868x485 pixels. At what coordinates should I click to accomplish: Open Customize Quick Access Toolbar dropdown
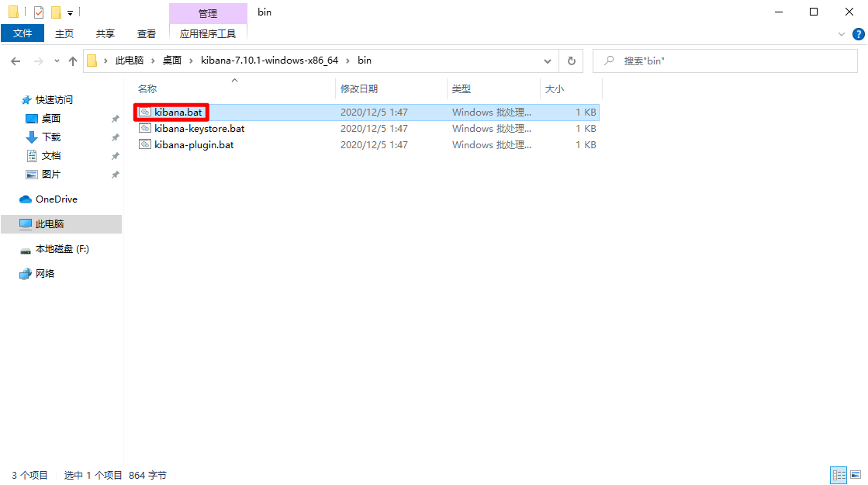coord(71,12)
